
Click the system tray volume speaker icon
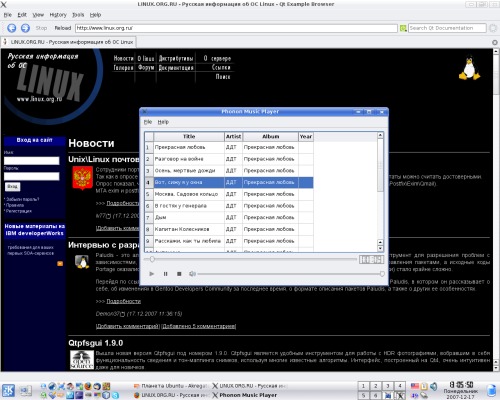coord(434,386)
